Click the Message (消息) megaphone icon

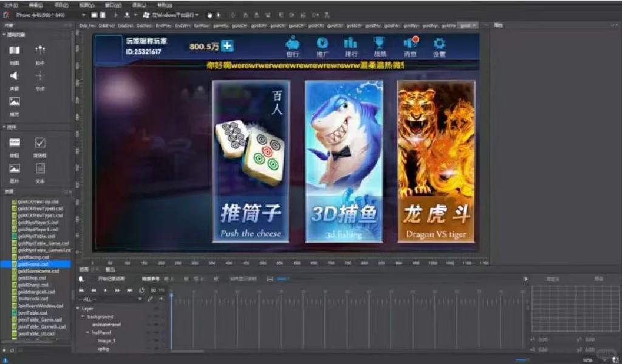(411, 42)
